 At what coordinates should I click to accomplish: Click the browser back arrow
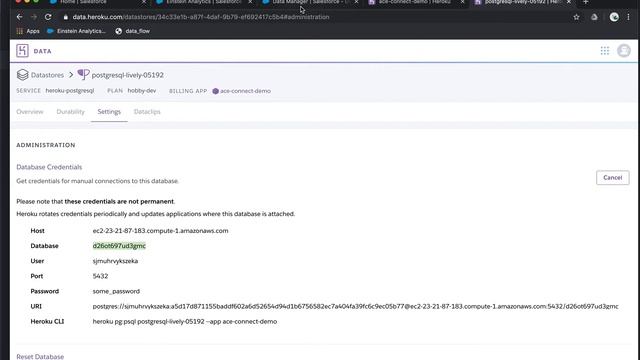pos(20,17)
